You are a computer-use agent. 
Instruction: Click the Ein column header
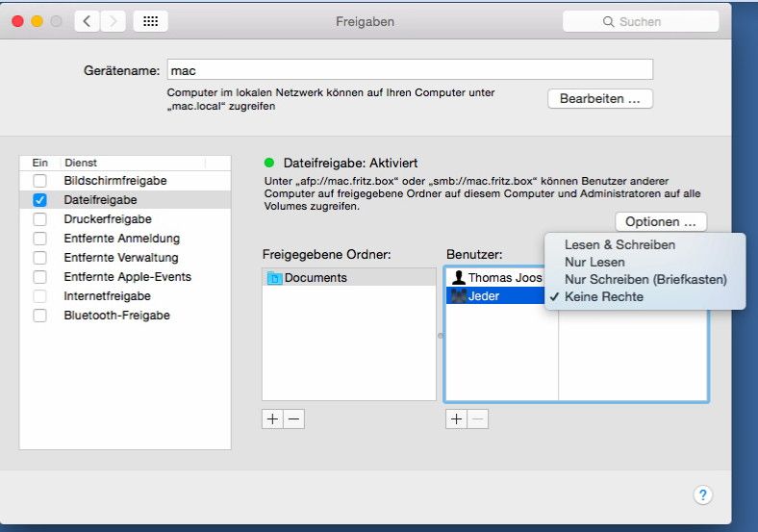pyautogui.click(x=40, y=163)
